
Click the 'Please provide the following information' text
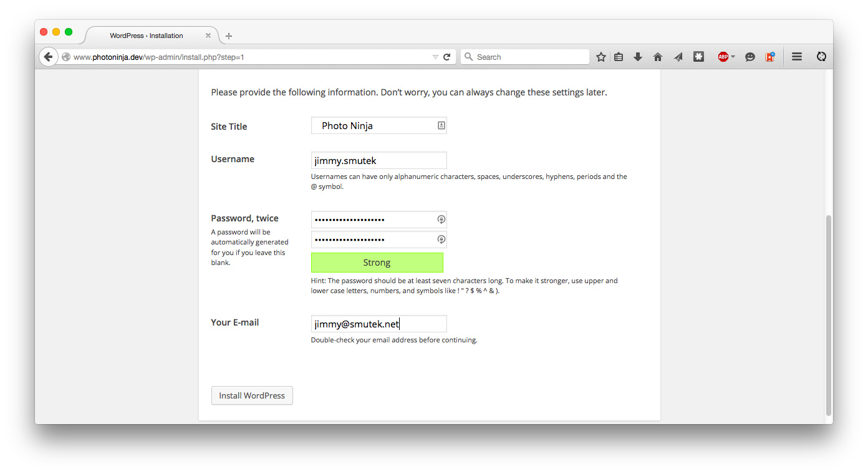pyautogui.click(x=409, y=92)
